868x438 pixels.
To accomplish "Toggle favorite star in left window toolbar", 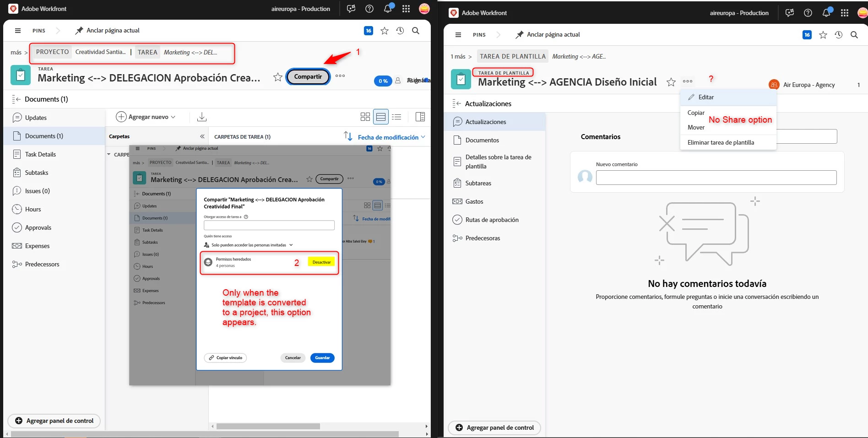I will point(385,31).
